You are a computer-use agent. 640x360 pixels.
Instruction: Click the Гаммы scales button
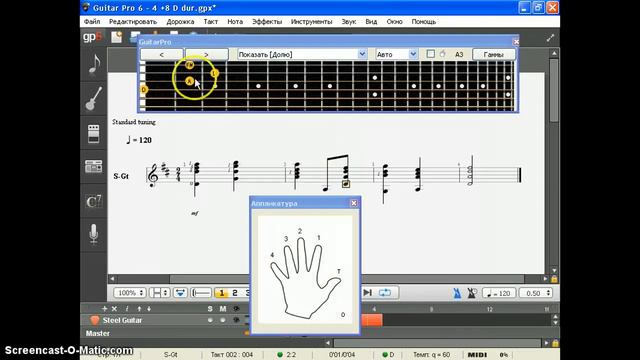click(x=494, y=54)
